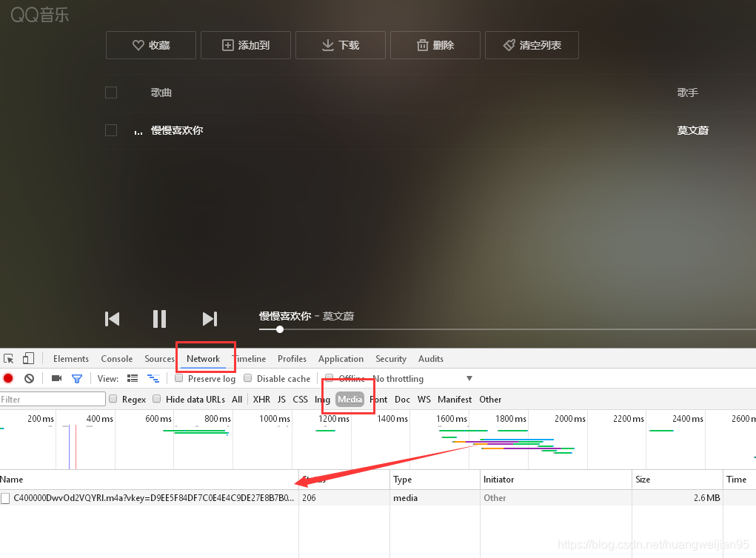Toggle the blue filter funnel icon
The height and width of the screenshot is (558, 756).
tap(77, 379)
